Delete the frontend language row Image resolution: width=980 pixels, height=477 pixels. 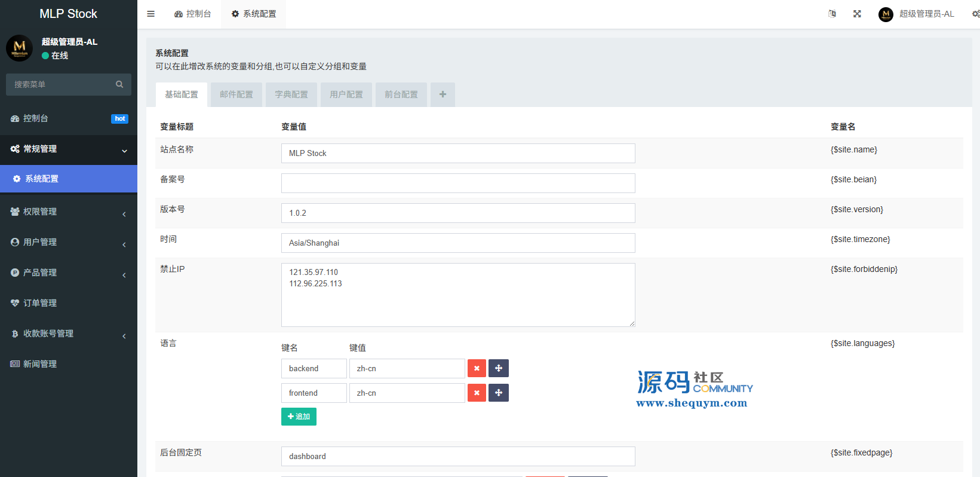[x=477, y=393]
